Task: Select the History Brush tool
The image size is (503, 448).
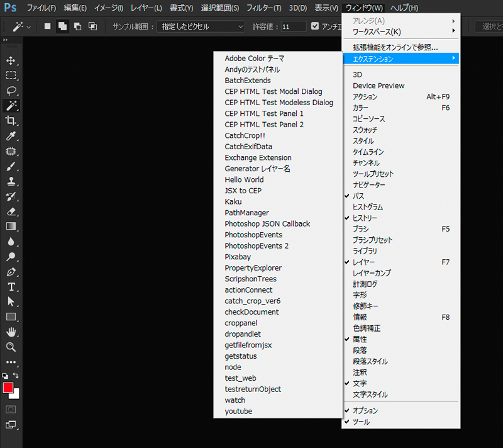Action: 11,196
